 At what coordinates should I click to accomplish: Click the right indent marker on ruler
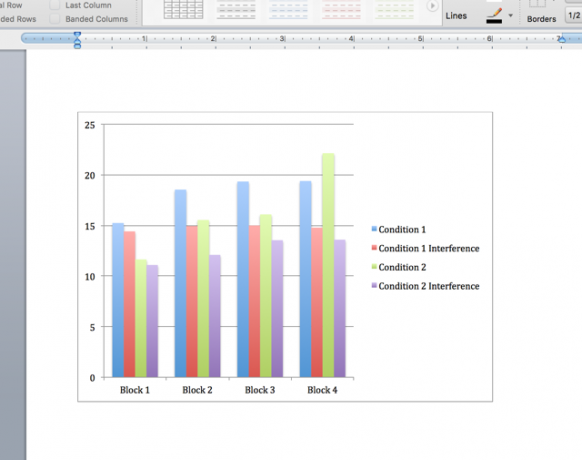(562, 39)
